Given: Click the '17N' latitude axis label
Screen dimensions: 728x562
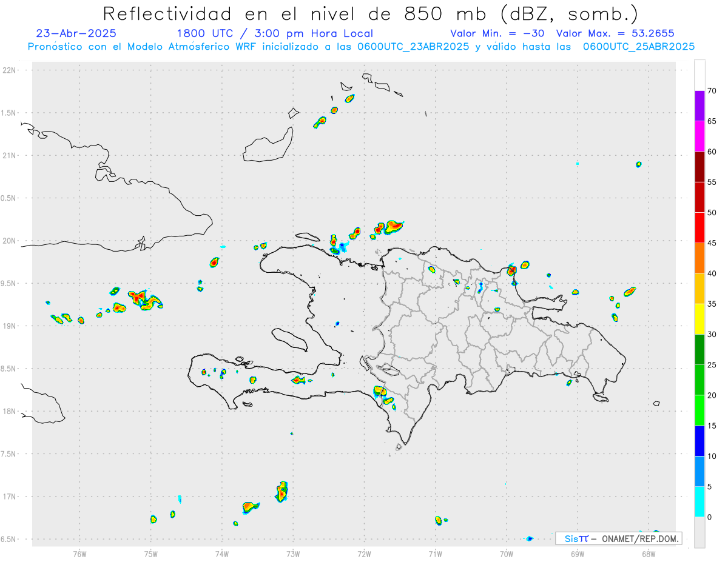Looking at the screenshot, I should pos(10,497).
